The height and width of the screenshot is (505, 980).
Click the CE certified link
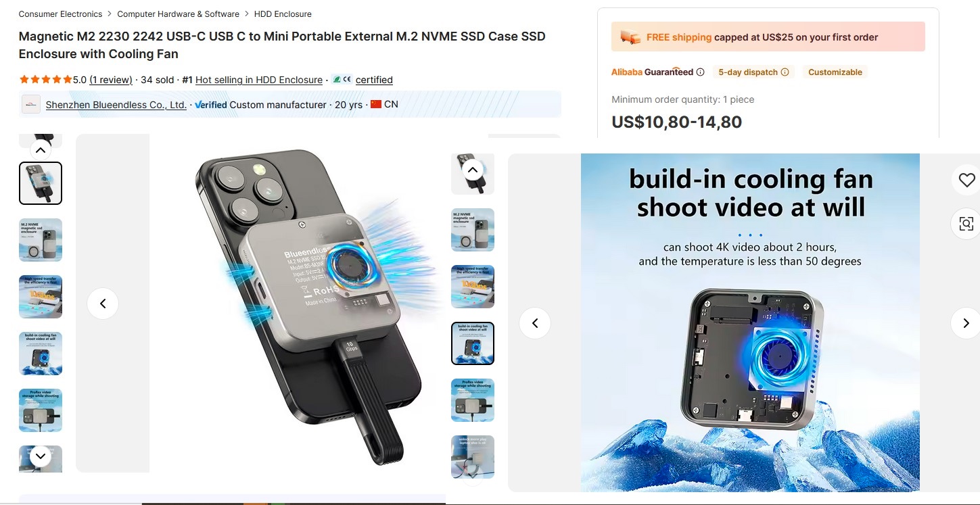point(363,80)
